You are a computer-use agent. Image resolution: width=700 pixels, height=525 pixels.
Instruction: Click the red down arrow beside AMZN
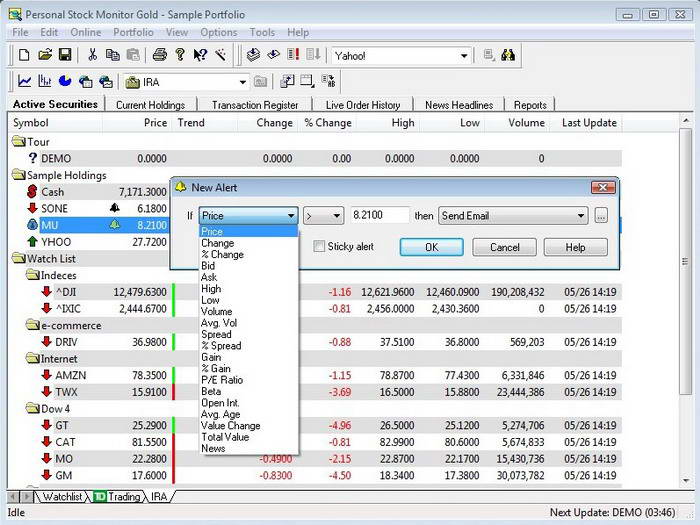[46, 375]
